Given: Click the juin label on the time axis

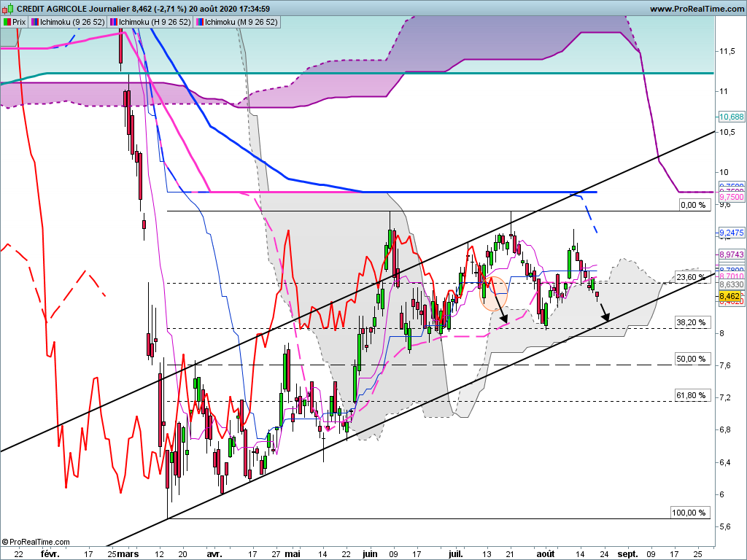Looking at the screenshot, I should pos(370,554).
